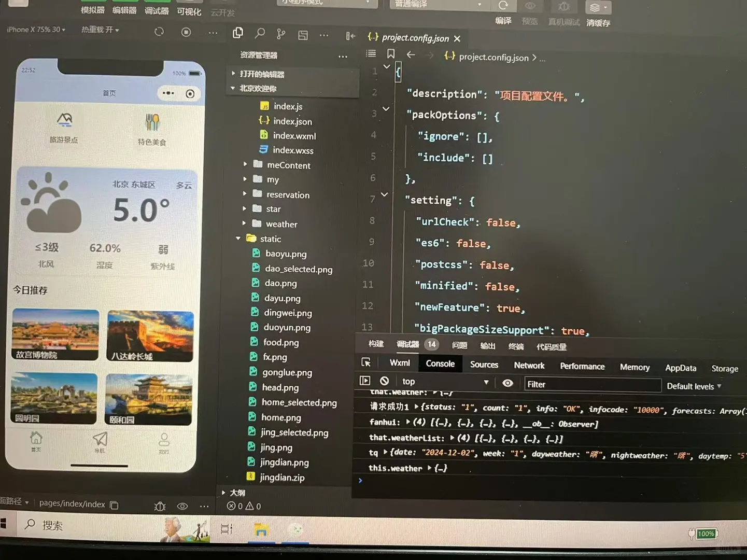This screenshot has width=747, height=560.
Task: Open the explorer files icon
Action: (238, 33)
